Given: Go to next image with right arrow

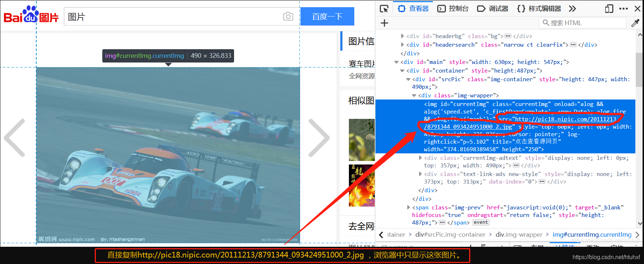Looking at the screenshot, I should coord(319,138).
